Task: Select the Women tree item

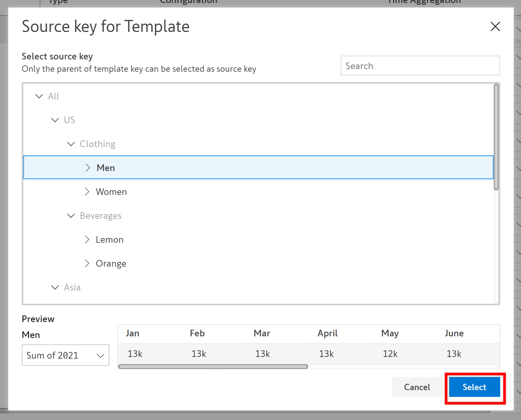Action: tap(111, 192)
